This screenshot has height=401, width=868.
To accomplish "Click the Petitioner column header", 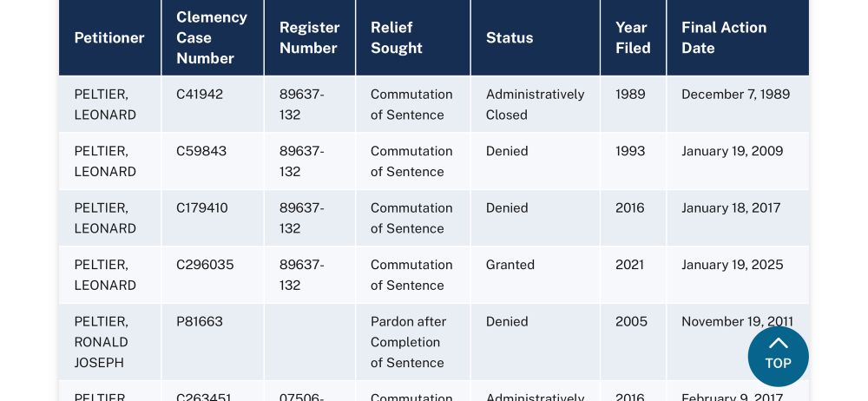I will 109,37.
